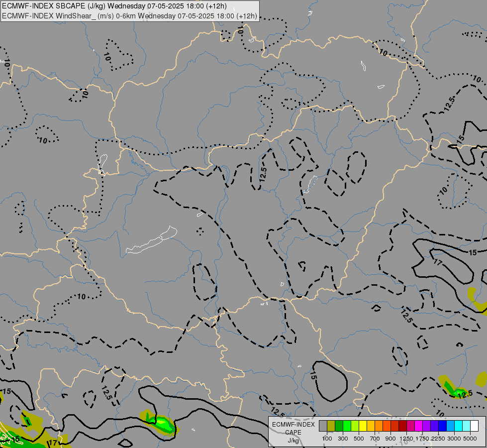487x448 pixels.
Task: Click the legend value 2250
Action: 438,439
